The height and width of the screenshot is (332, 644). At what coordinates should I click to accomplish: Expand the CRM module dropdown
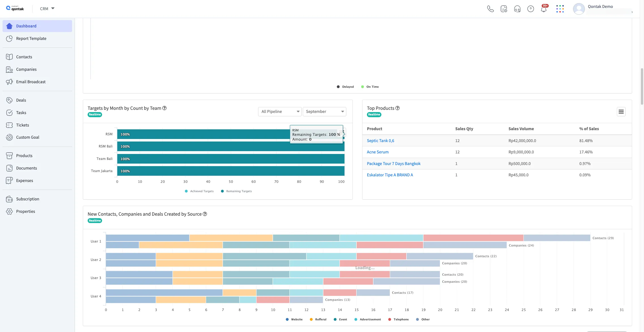pyautogui.click(x=47, y=9)
